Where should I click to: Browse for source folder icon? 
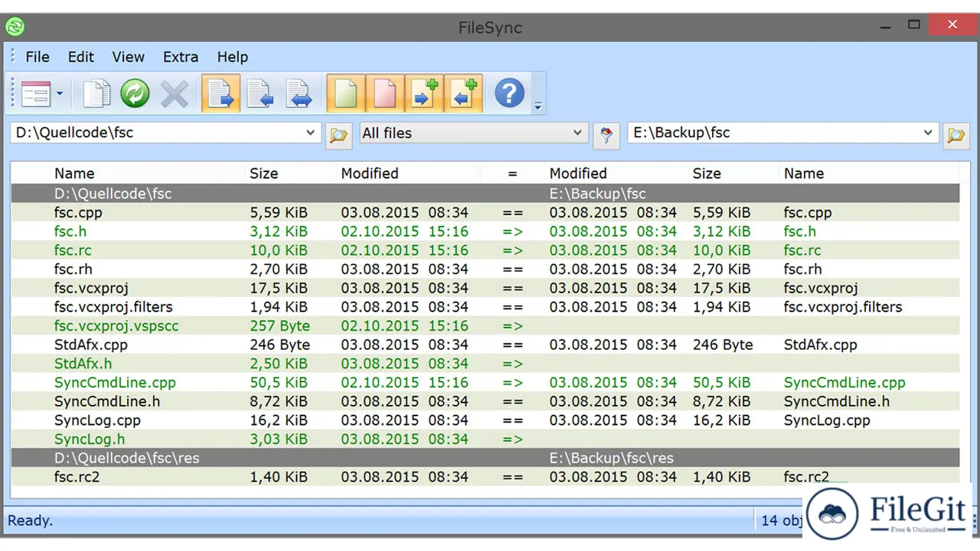point(338,135)
